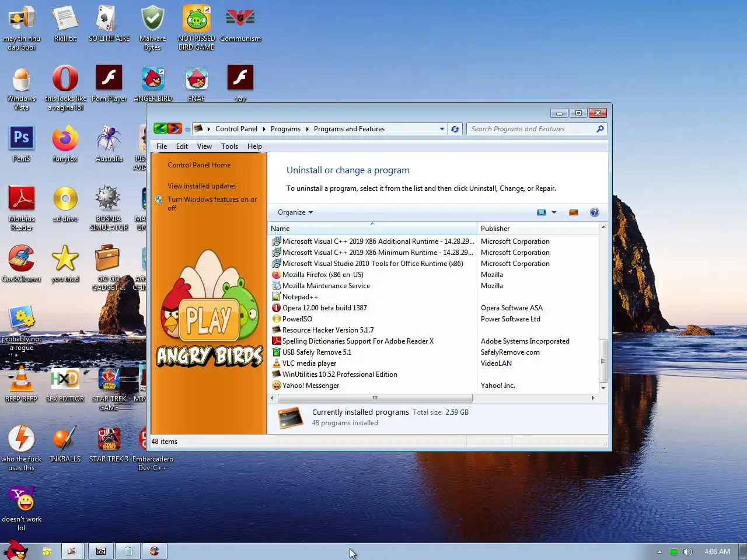Click the 4:06 AM taskbar clock
The height and width of the screenshot is (560, 747).
click(717, 552)
